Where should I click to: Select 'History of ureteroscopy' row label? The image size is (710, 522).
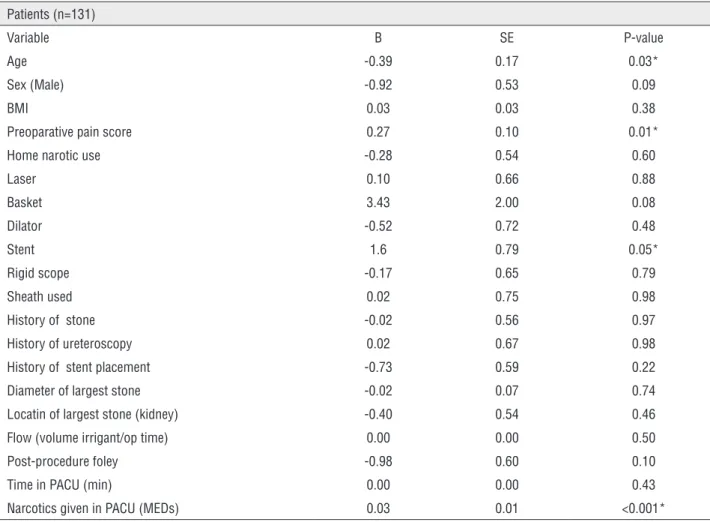click(69, 344)
